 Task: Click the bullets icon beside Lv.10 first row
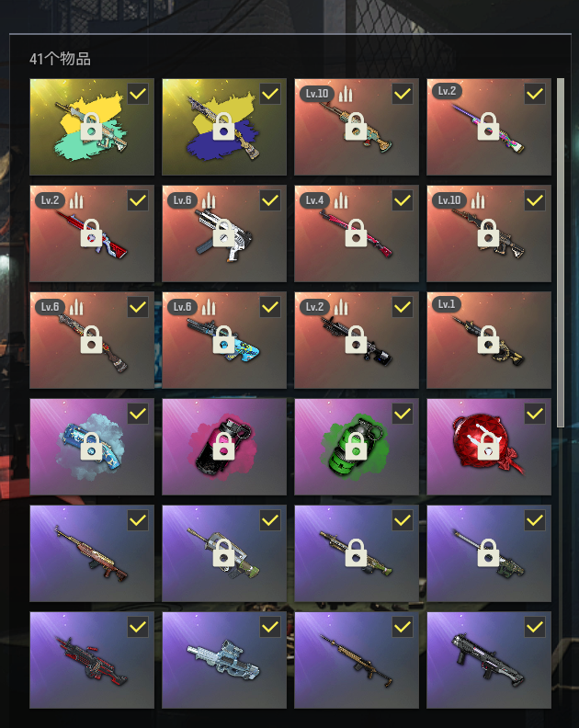click(x=345, y=95)
